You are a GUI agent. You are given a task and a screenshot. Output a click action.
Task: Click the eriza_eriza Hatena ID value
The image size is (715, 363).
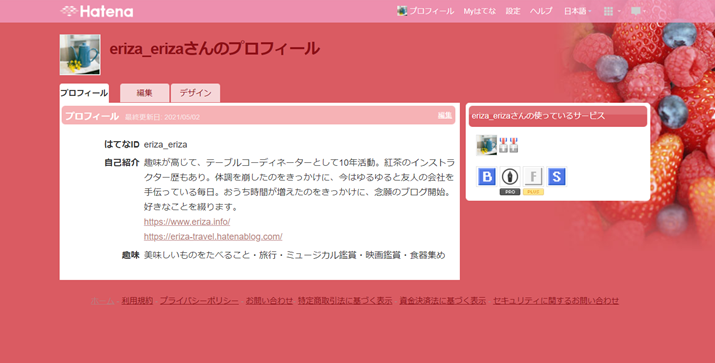coord(166,145)
